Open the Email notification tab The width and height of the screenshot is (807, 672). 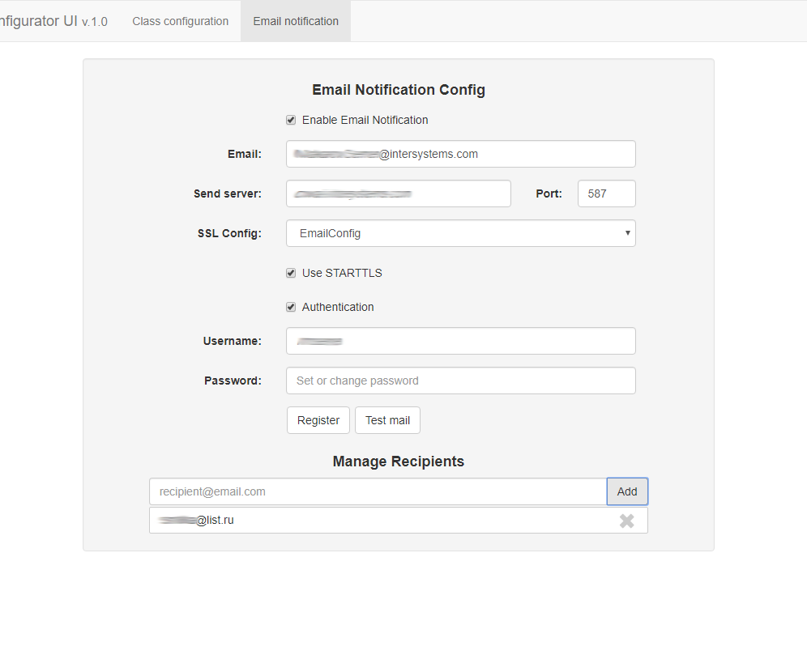point(296,21)
